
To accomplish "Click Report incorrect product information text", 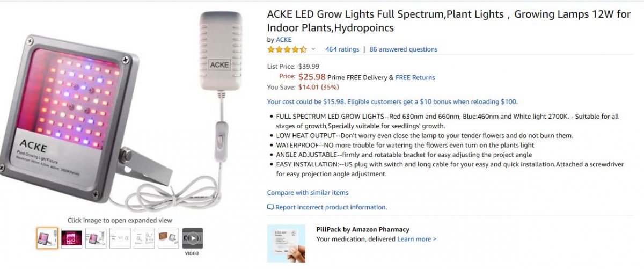I will click(x=331, y=207).
